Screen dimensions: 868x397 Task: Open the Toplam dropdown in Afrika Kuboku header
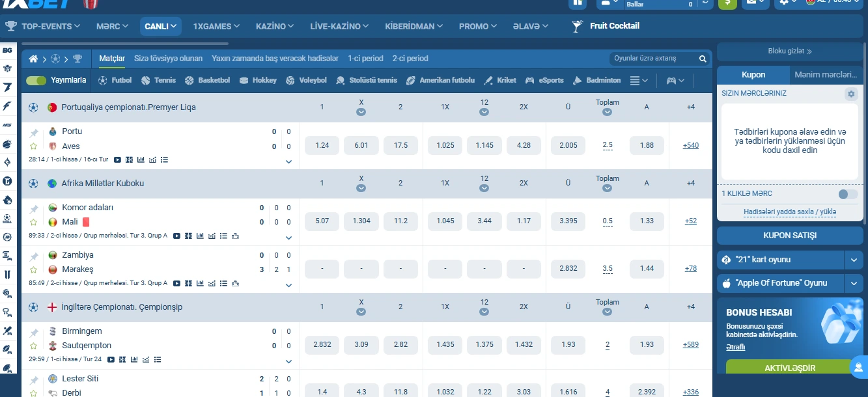pyautogui.click(x=607, y=188)
